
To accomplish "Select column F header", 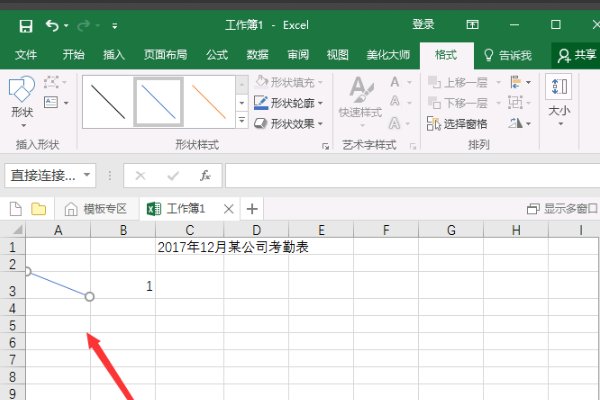I will (386, 230).
